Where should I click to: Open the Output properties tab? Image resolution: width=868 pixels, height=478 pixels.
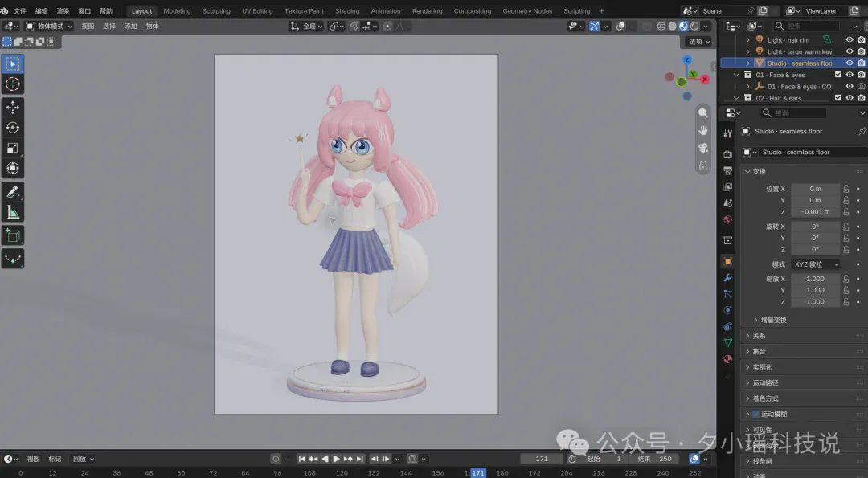click(728, 170)
